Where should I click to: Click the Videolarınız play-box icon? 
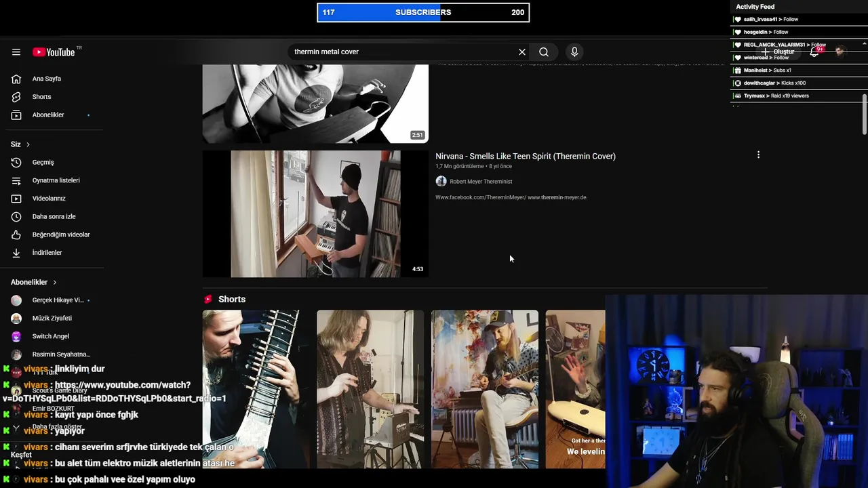[x=16, y=199]
